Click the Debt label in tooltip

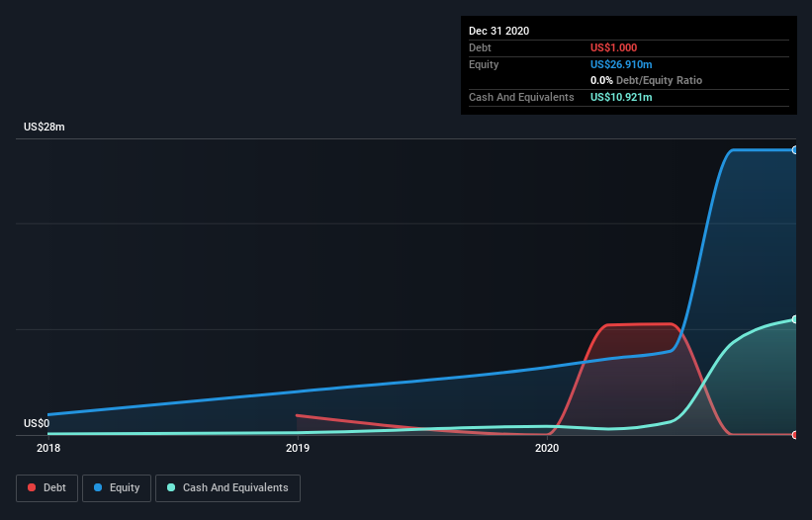click(x=480, y=47)
